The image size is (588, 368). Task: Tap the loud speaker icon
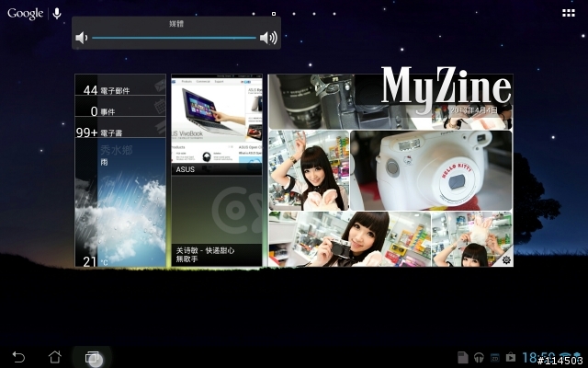tap(268, 38)
